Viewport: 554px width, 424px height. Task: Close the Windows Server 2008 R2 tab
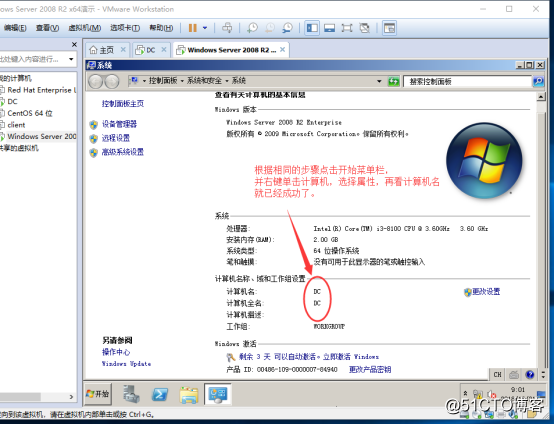point(283,50)
